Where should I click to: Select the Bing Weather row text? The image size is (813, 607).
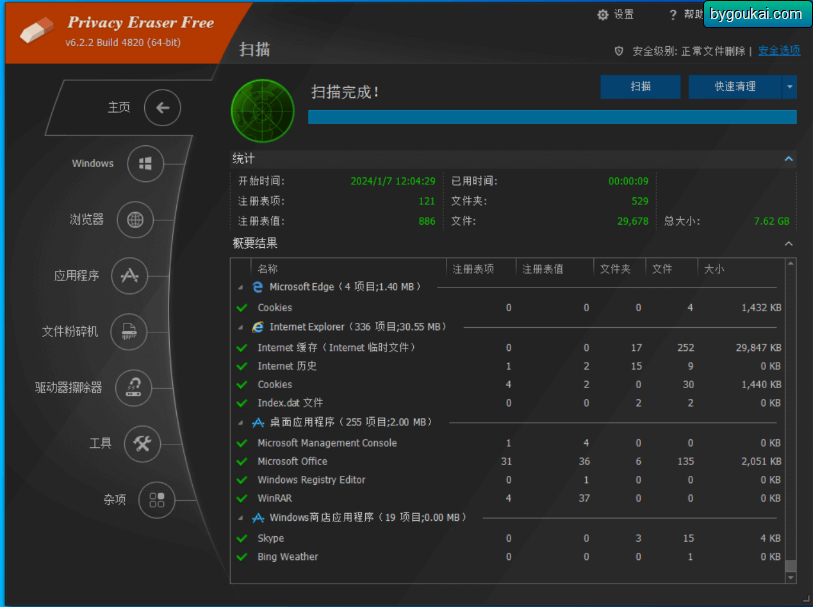pos(288,557)
